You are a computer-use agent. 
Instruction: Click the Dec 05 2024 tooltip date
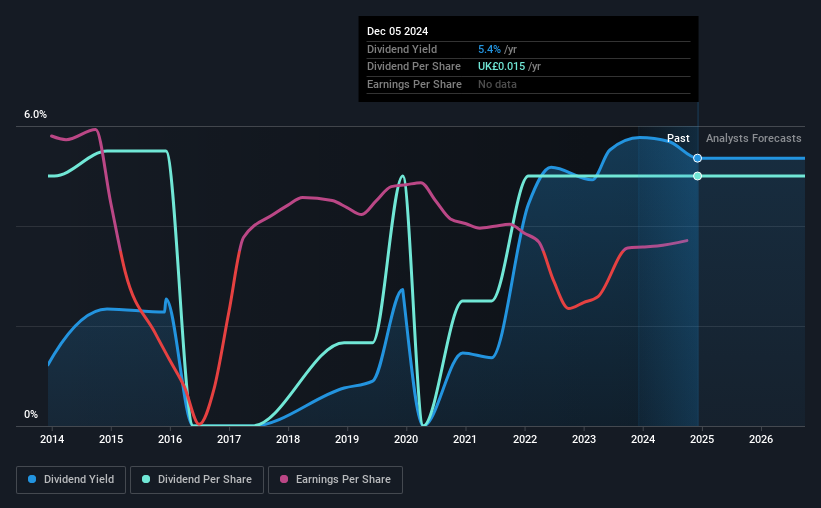pos(397,31)
